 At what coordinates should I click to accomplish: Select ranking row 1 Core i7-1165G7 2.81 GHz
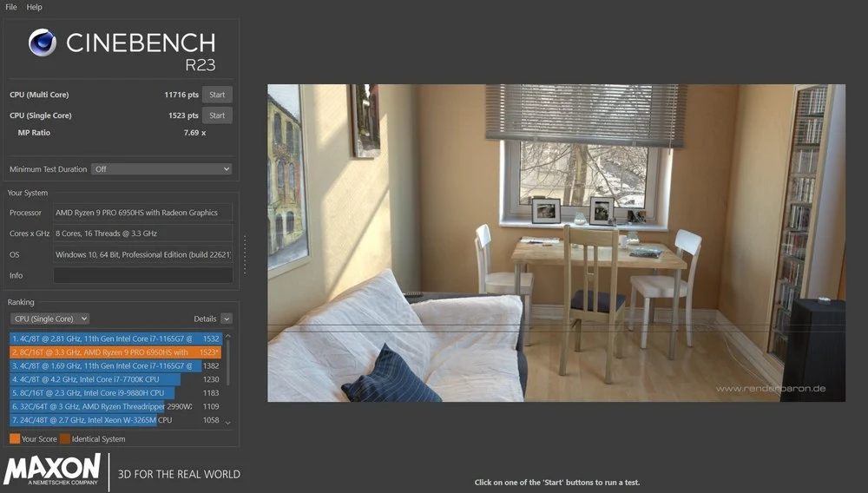(115, 339)
